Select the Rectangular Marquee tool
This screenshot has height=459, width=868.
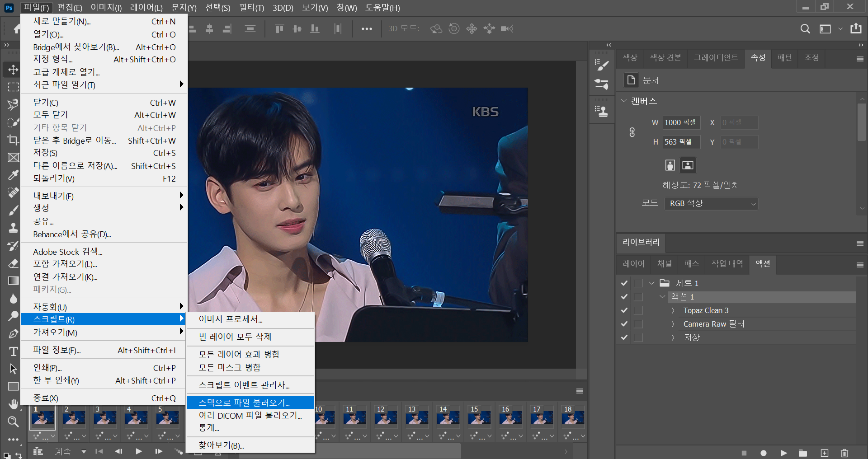click(13, 87)
